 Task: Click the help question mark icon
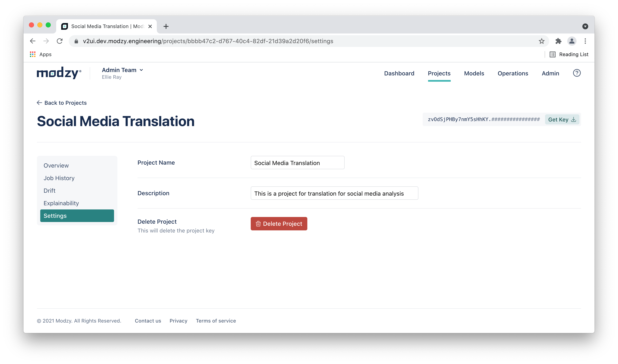[x=576, y=73]
